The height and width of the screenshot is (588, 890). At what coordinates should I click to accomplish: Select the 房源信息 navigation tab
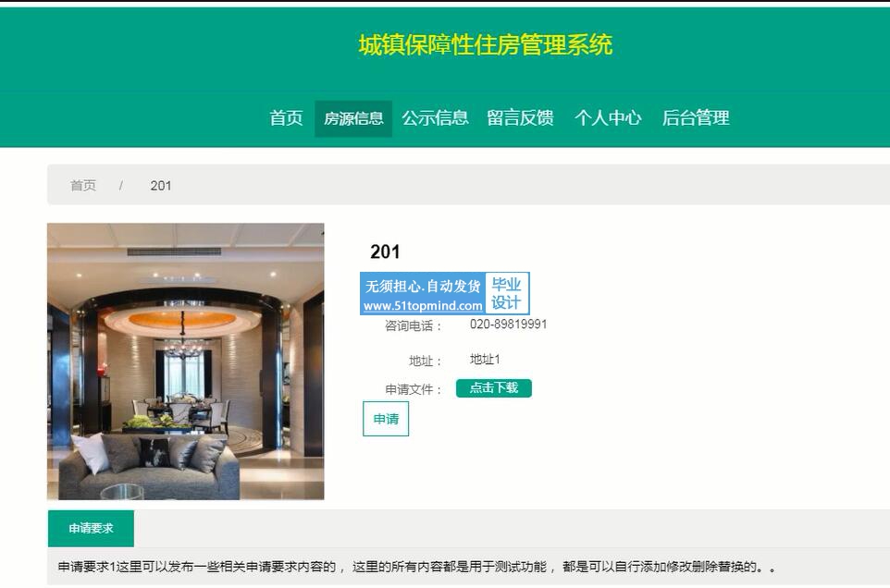[x=353, y=118]
